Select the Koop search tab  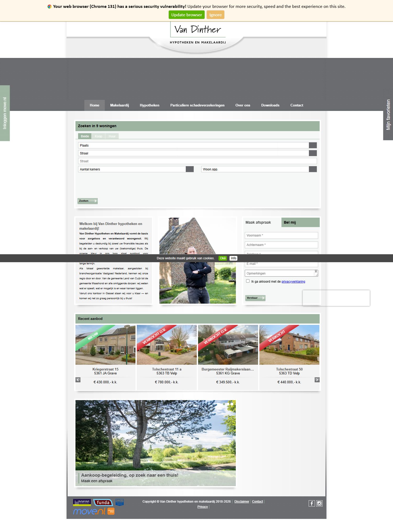(99, 136)
